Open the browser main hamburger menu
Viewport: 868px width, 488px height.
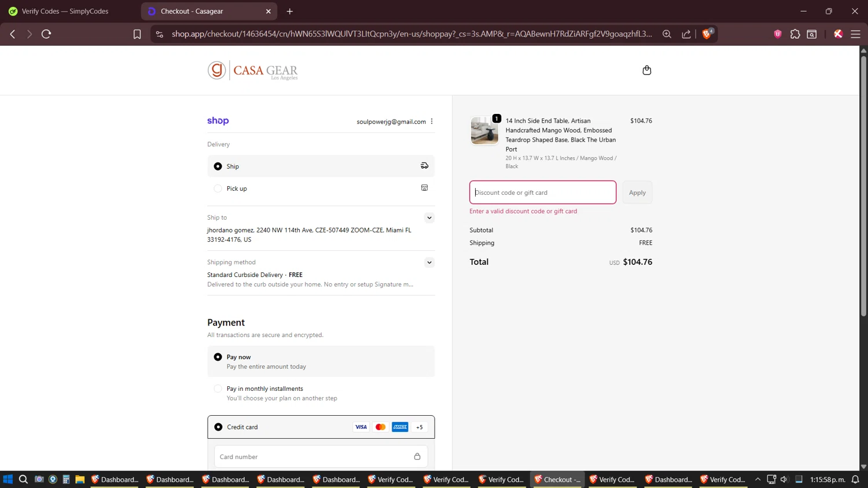coord(855,34)
